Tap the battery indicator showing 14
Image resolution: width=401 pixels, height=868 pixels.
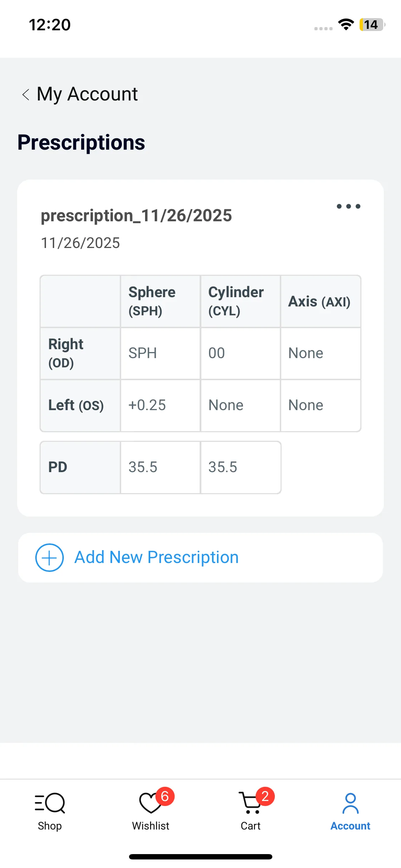(x=372, y=25)
